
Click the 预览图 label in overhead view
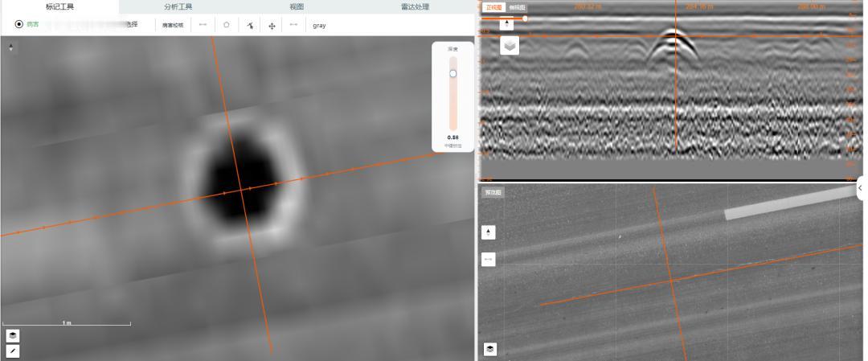(x=492, y=192)
